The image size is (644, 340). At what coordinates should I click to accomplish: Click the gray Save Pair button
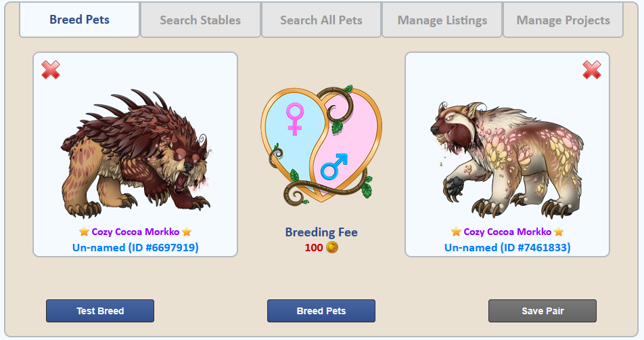[x=543, y=311]
